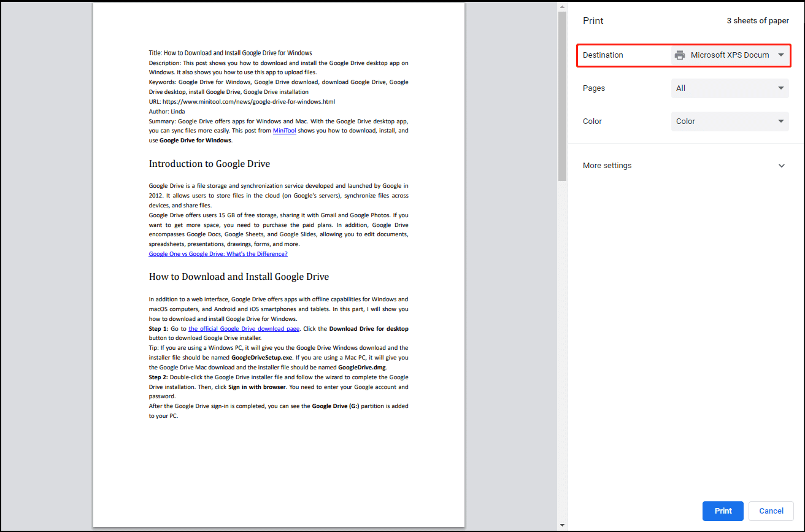The image size is (805, 532).
Task: Click the How to Download and Install heading
Action: (239, 277)
